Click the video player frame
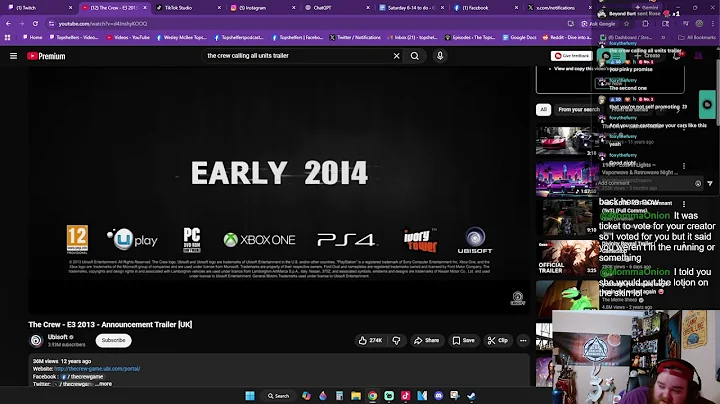This screenshot has width=720, height=404. (279, 190)
